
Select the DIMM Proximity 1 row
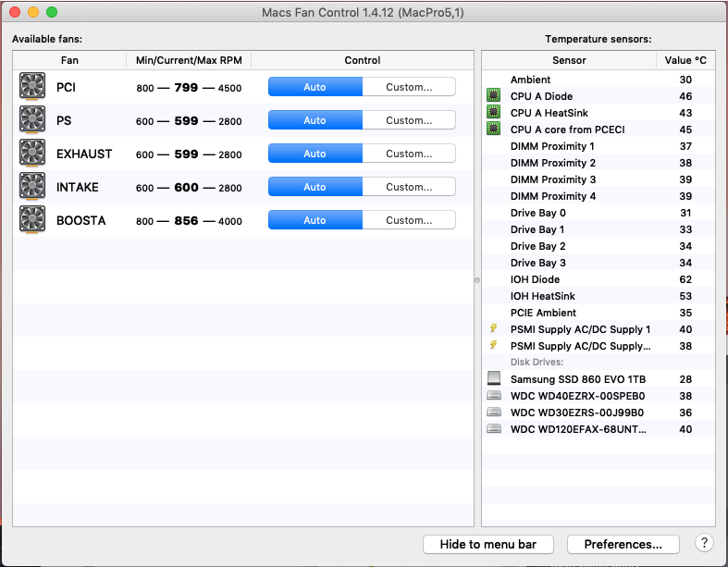[598, 146]
